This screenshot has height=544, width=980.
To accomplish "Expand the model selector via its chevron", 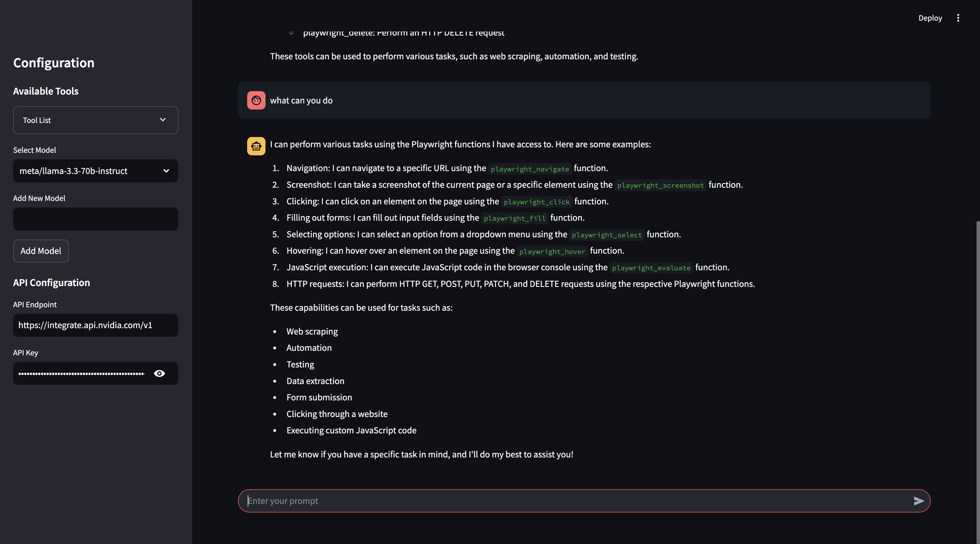I will [x=166, y=171].
